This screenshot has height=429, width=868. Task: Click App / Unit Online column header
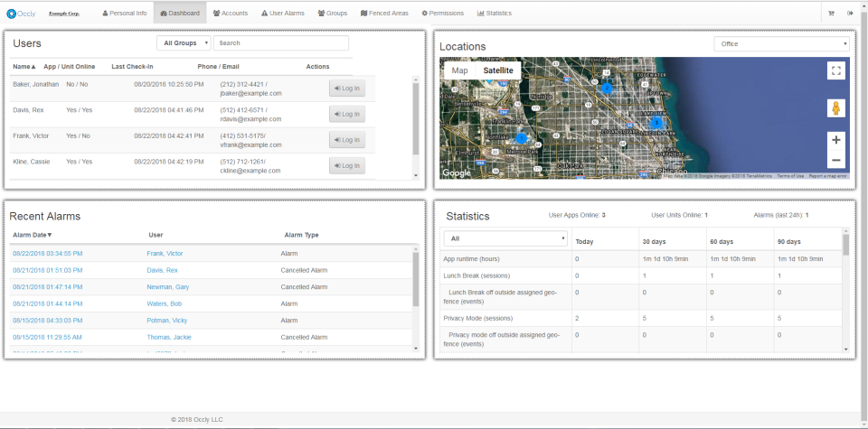click(70, 66)
